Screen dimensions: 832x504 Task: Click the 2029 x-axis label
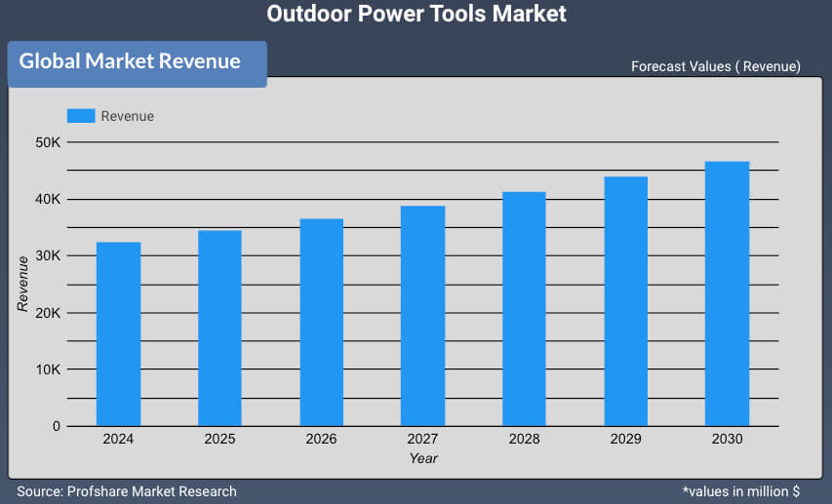coord(625,439)
